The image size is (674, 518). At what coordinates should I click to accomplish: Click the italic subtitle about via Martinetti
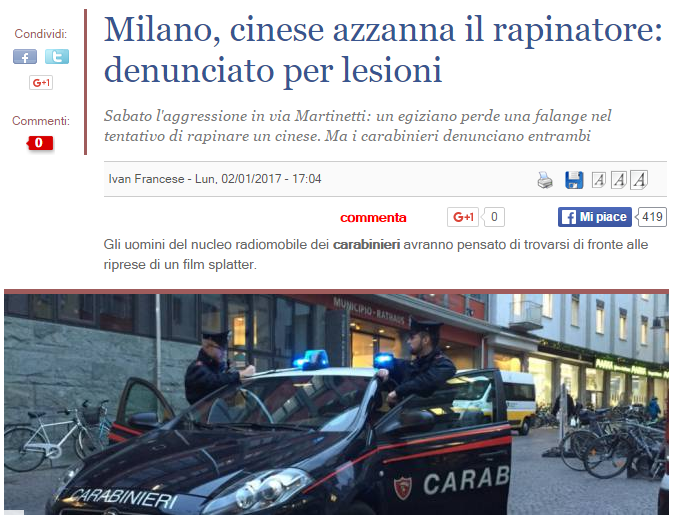(x=357, y=126)
